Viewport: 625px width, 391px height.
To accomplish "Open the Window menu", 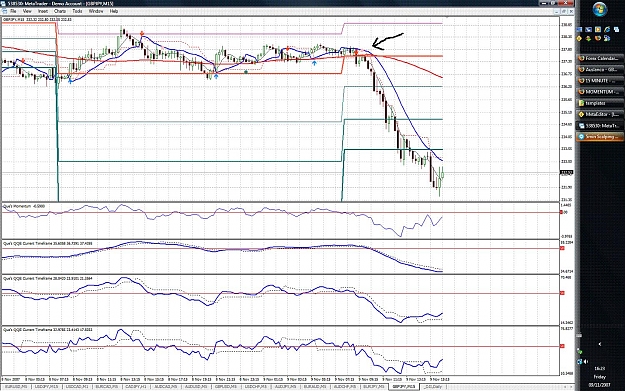I will 96,11.
